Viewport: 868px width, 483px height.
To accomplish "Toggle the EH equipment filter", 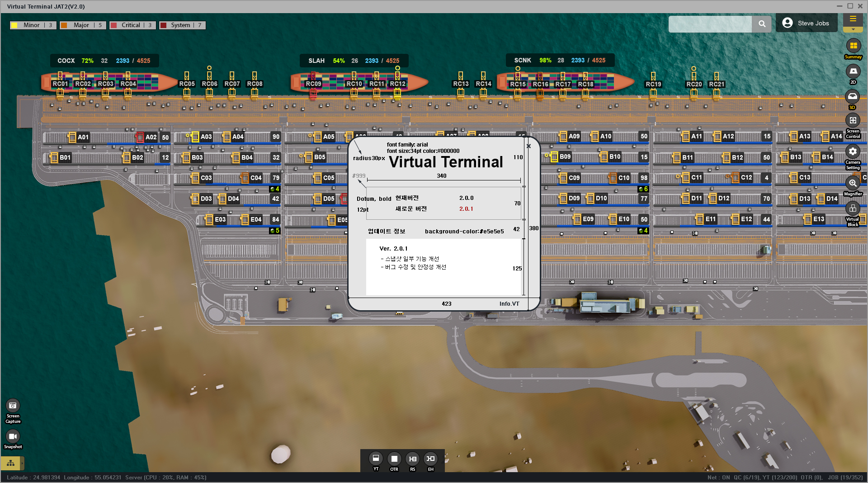I will tap(431, 459).
